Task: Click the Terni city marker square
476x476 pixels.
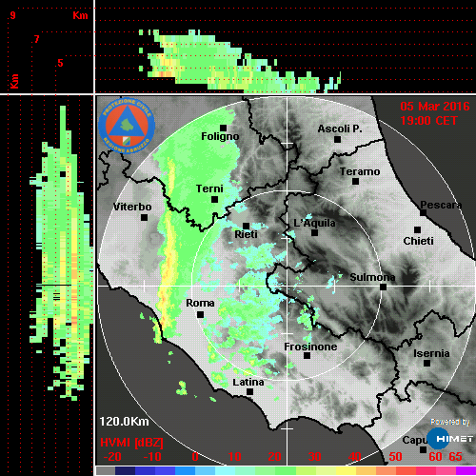Action: 214,200
